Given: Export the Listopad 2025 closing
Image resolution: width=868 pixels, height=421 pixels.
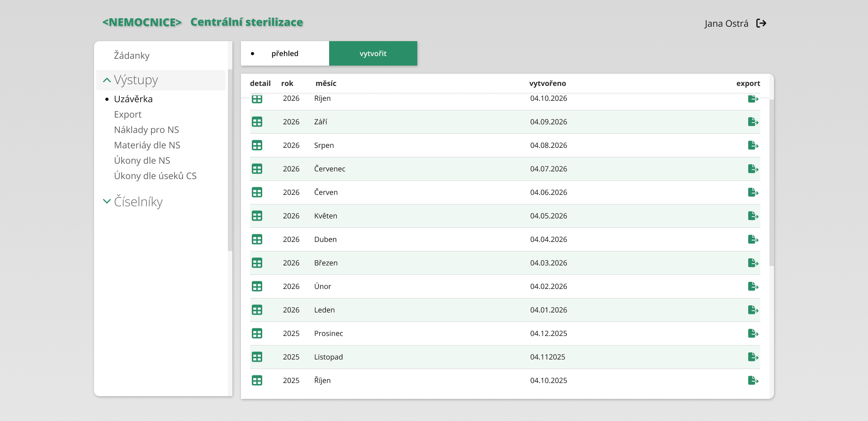Looking at the screenshot, I should [x=753, y=357].
